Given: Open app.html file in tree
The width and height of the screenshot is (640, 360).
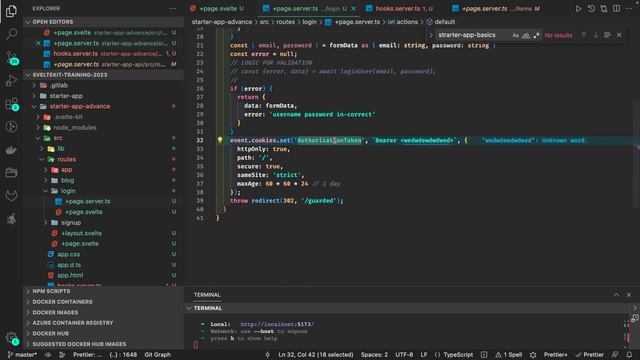Looking at the screenshot, I should [70, 276].
